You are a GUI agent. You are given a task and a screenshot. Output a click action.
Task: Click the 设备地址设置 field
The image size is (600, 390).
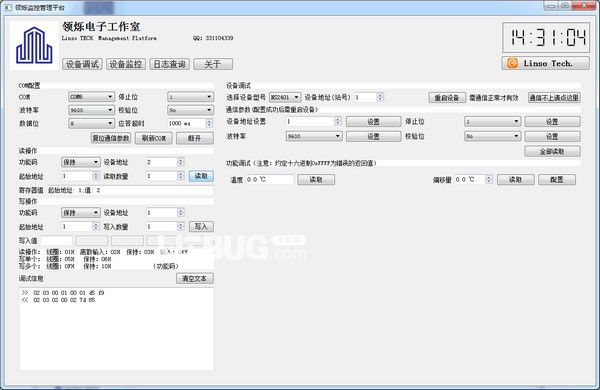(x=310, y=121)
